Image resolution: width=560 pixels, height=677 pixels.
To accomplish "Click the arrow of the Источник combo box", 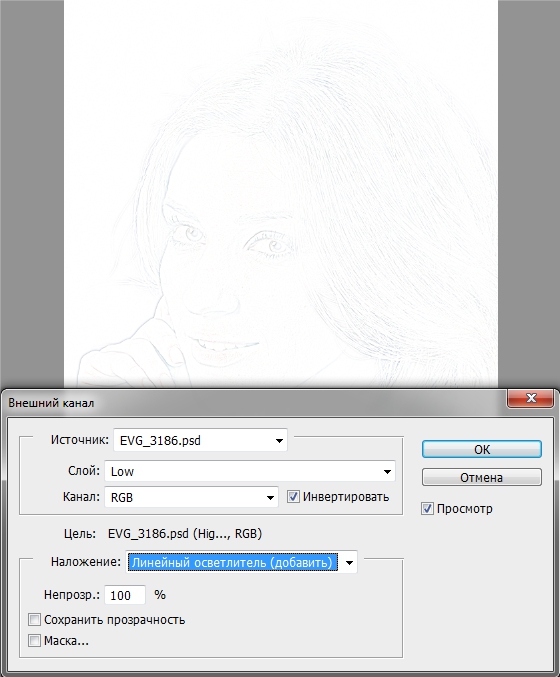I will [279, 441].
